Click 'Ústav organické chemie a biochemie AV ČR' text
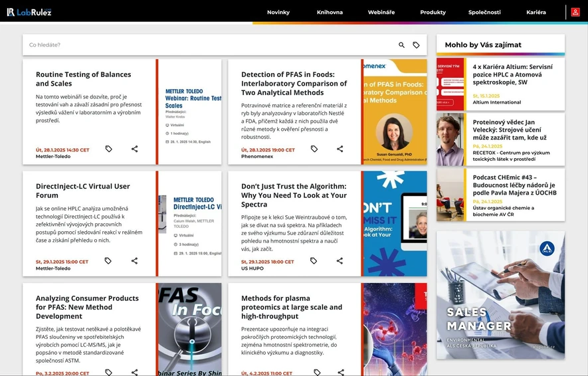588x376 pixels. pos(503,211)
